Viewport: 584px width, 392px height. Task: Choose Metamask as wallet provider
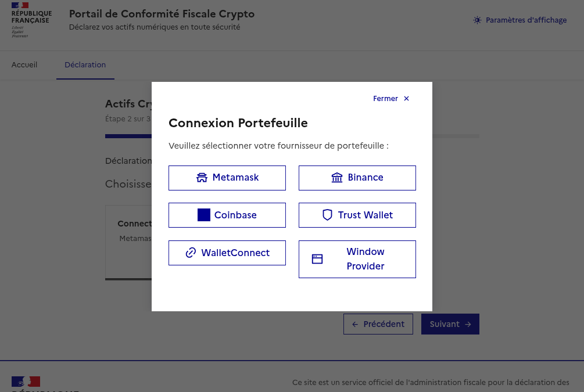(x=235, y=178)
